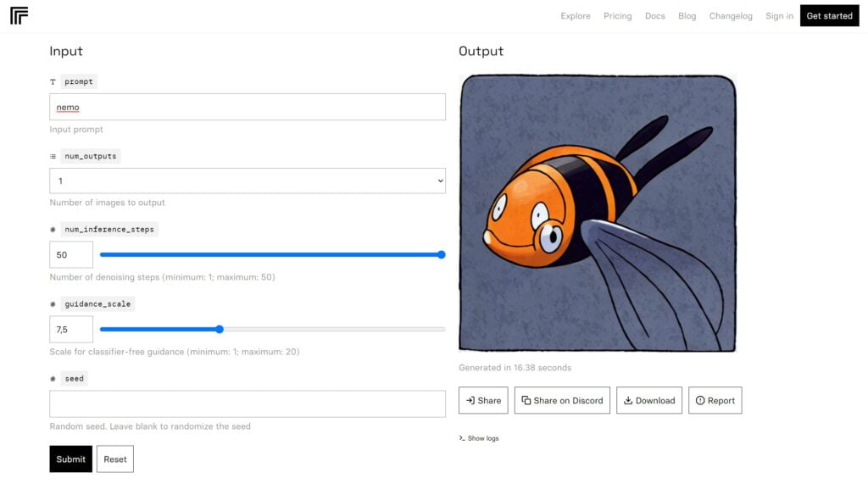Viewport: 868px width, 484px height.
Task: View the Changelog page
Action: coord(731,16)
